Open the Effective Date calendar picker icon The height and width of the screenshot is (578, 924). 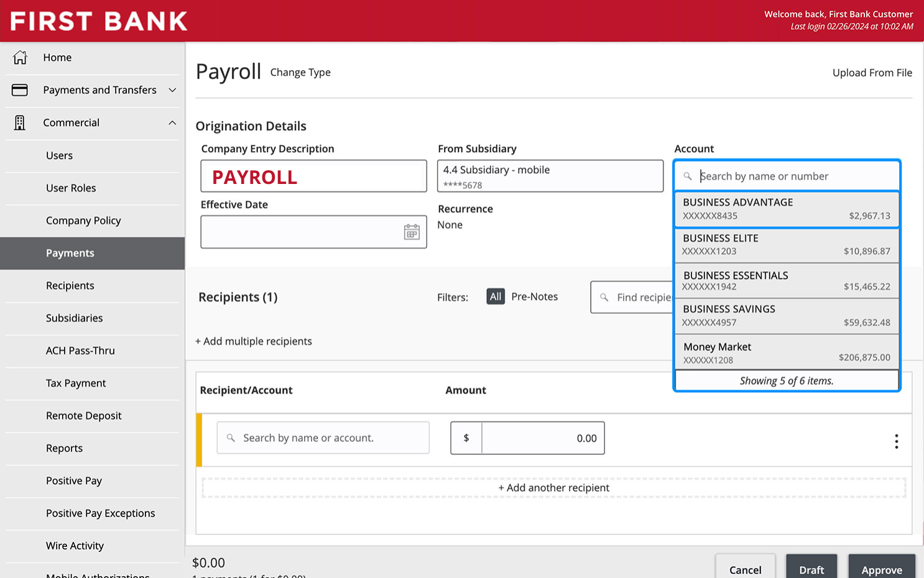(x=412, y=232)
